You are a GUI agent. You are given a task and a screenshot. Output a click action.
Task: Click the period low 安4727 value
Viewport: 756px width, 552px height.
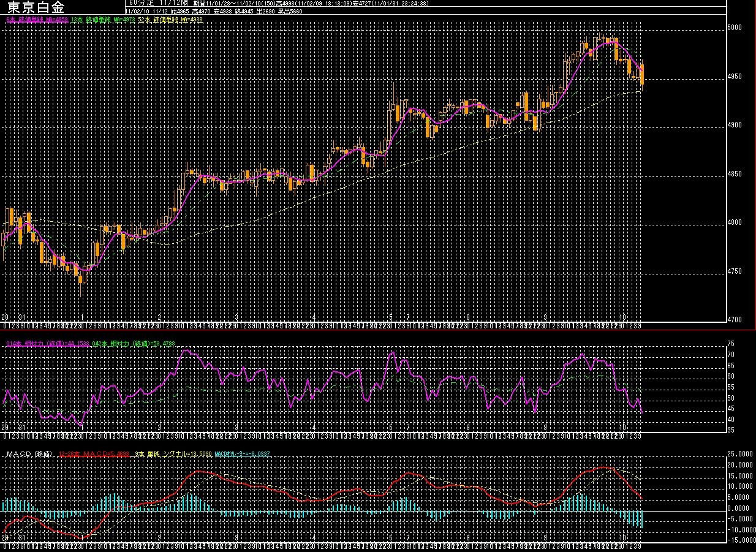pos(361,4)
